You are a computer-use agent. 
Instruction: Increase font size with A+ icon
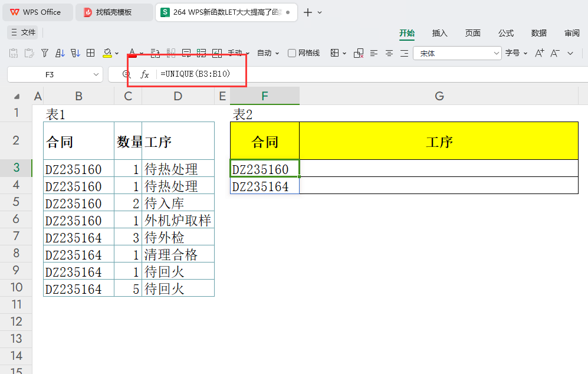coord(540,53)
